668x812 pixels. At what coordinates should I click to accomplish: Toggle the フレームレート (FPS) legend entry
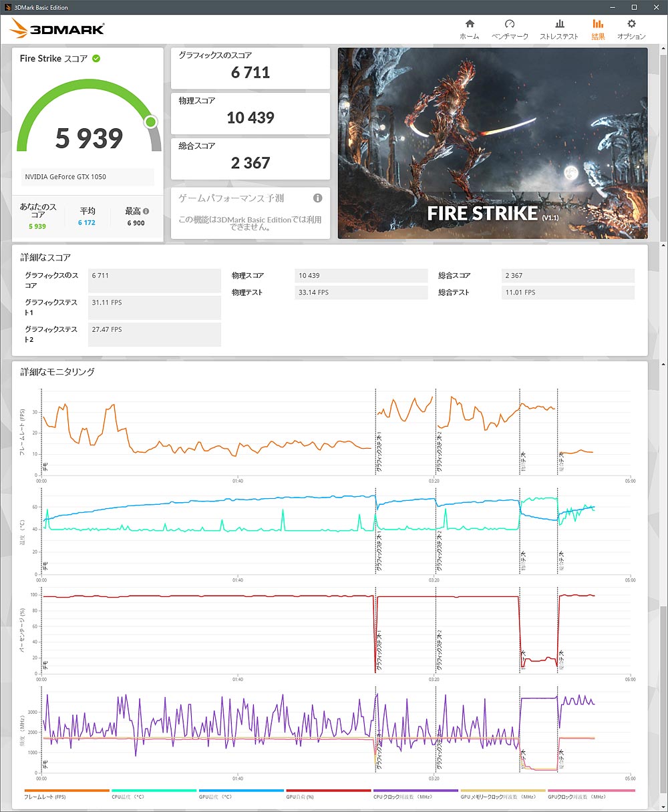tap(66, 794)
